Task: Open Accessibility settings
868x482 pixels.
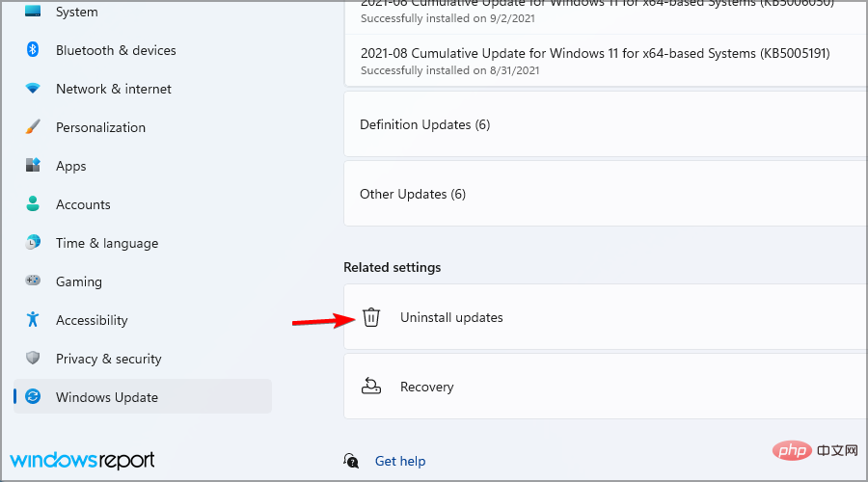Action: pyautogui.click(x=143, y=320)
